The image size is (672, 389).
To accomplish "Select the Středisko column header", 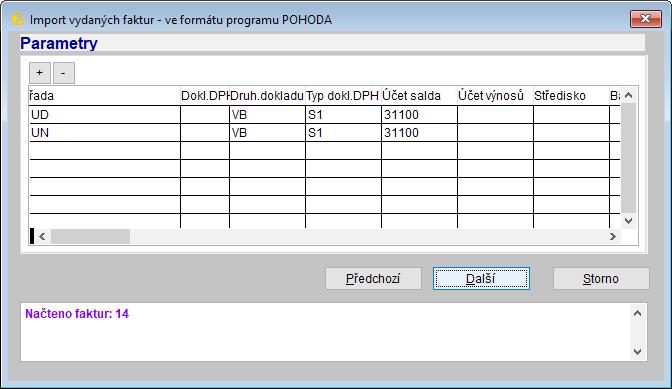I will click(571, 96).
